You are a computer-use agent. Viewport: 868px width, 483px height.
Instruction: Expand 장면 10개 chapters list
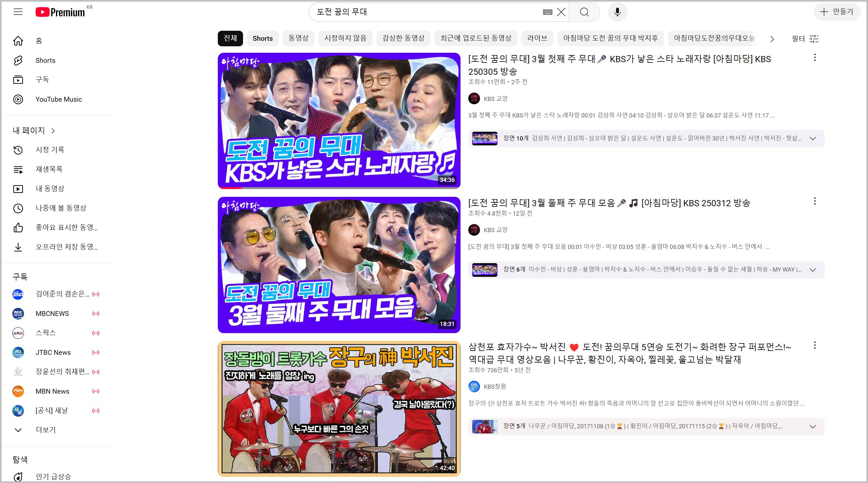[x=812, y=139]
